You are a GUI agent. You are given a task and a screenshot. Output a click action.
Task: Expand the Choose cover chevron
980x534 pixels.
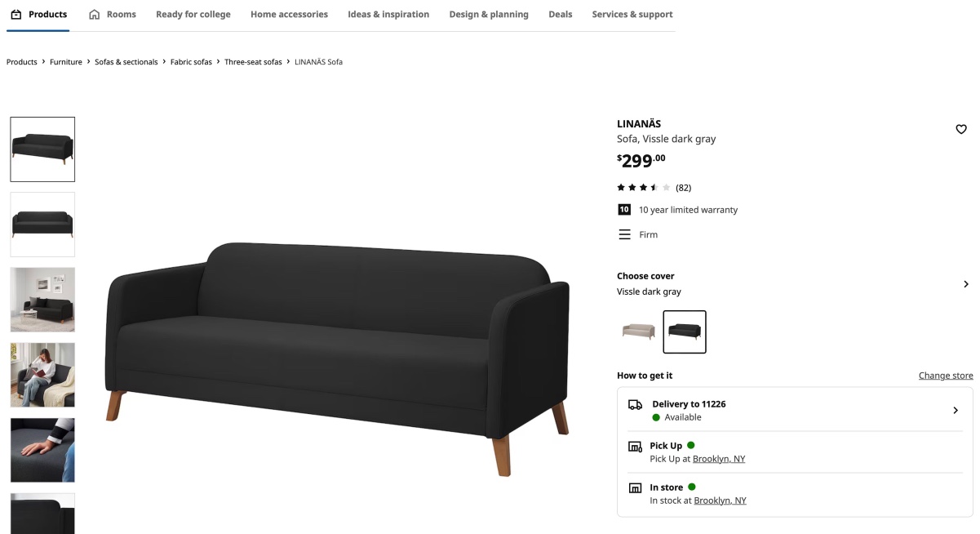point(966,284)
